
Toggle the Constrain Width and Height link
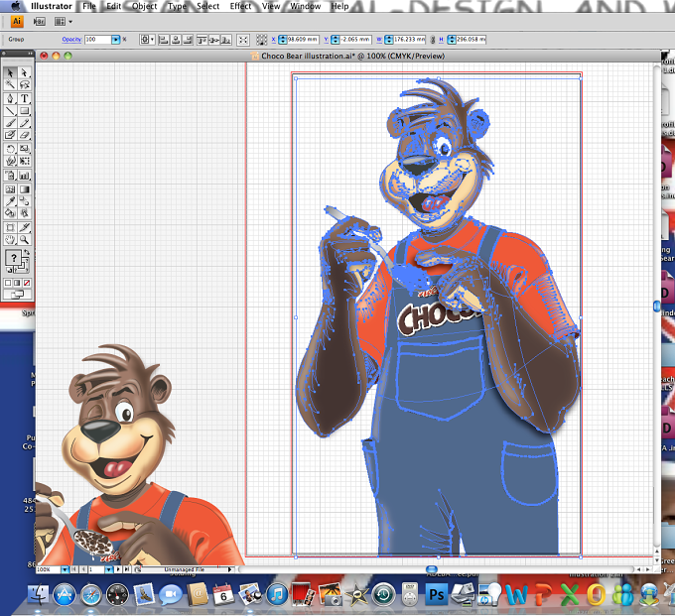pyautogui.click(x=433, y=40)
